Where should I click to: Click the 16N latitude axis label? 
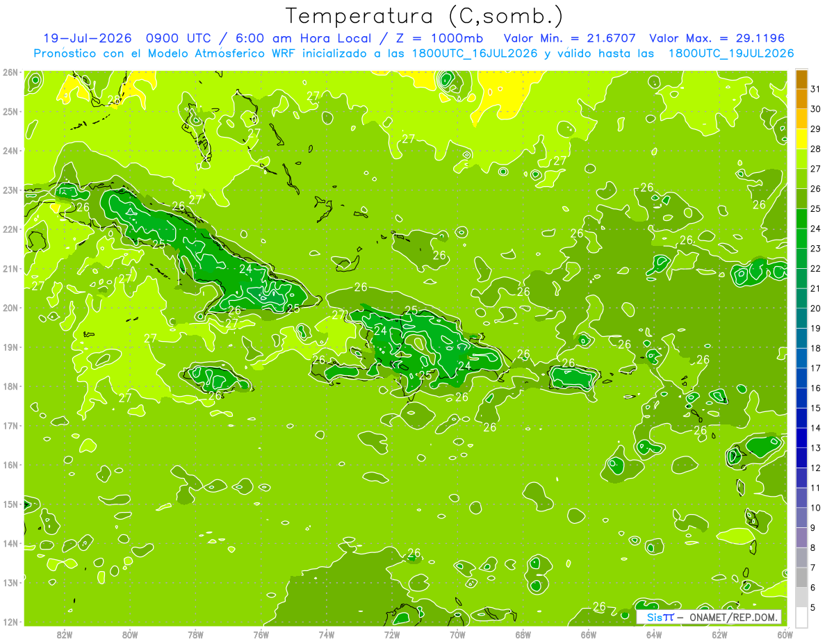(10, 465)
